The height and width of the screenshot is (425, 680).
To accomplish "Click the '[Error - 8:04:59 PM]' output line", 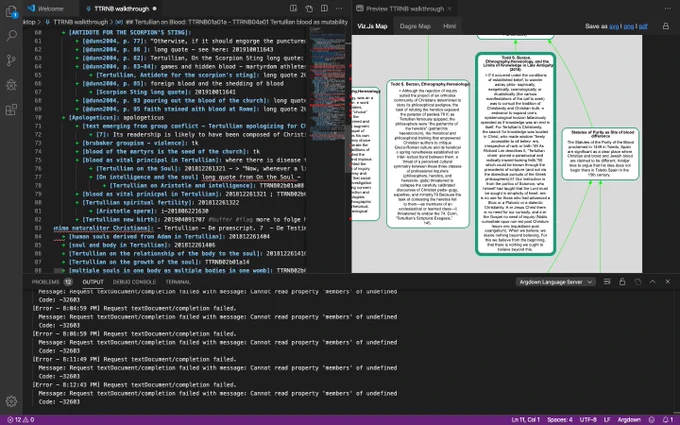I will [134, 308].
